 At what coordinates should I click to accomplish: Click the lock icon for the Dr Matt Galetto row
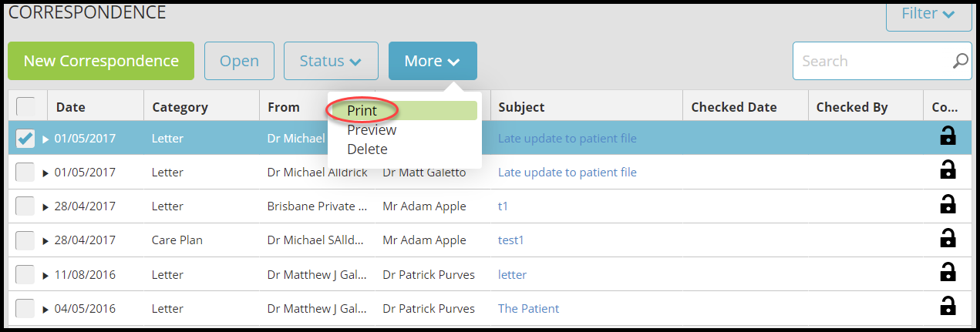(x=948, y=170)
